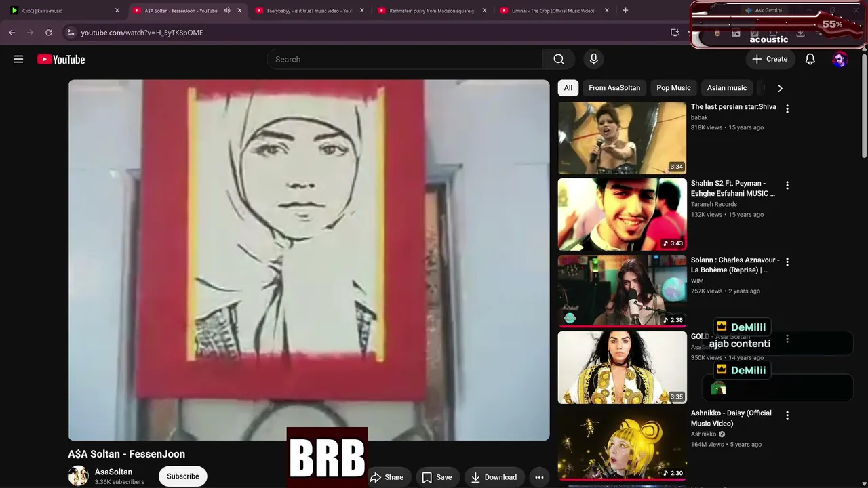Open The last persian star thumbnail
Image resolution: width=868 pixels, height=488 pixels.
pyautogui.click(x=622, y=138)
